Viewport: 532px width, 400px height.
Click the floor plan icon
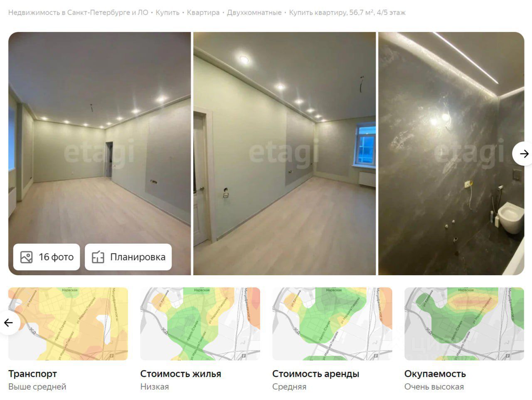point(98,257)
